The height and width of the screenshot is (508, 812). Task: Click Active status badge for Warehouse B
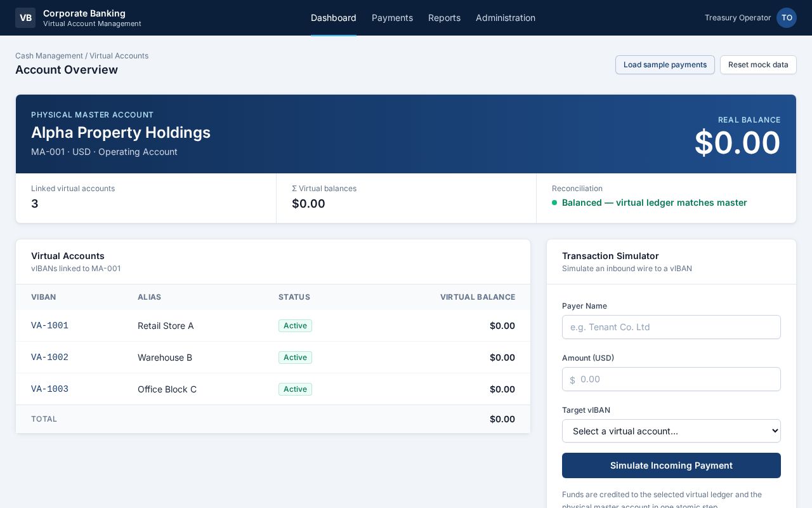point(295,358)
